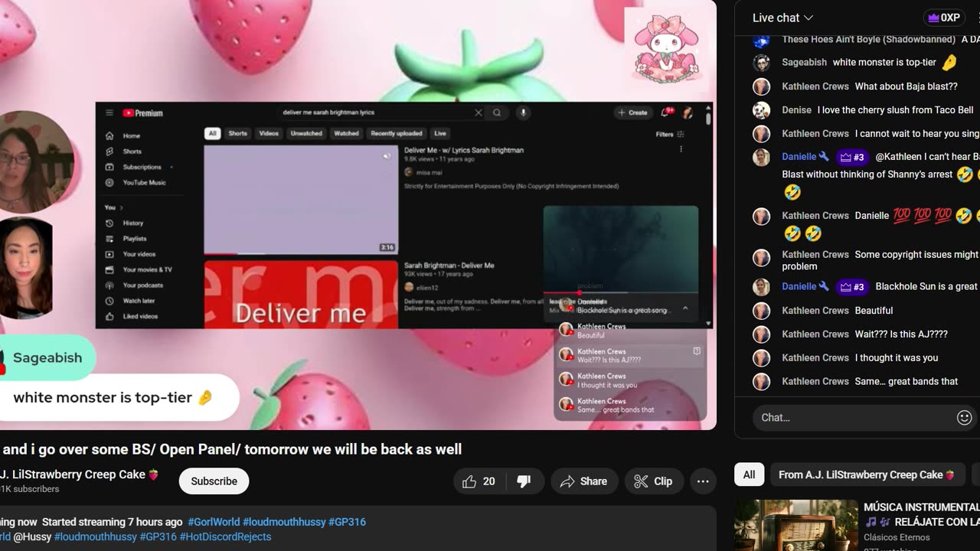980x551 pixels.
Task: Click the 'I thought it was you' chat message
Action: tap(897, 358)
